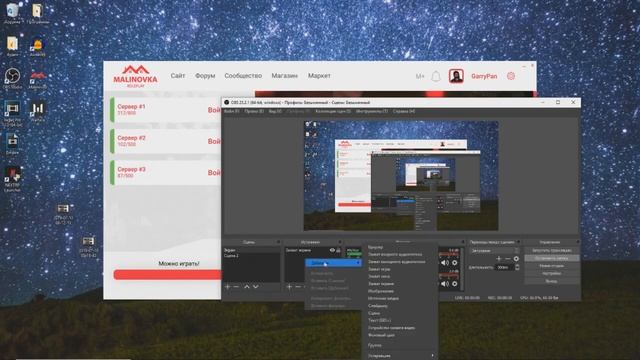
Task: Remove selected scene with minus icon
Action: click(236, 287)
